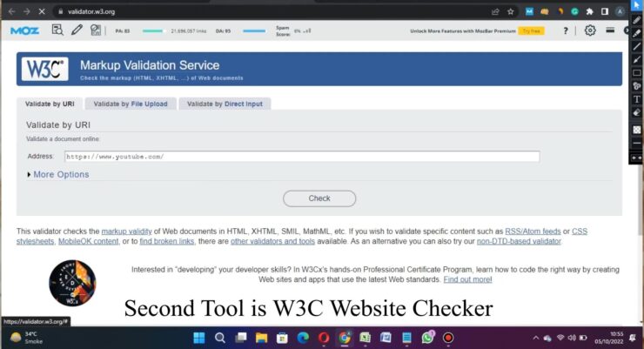Open annotation color picker swatch
644x349 pixels.
tap(637, 130)
